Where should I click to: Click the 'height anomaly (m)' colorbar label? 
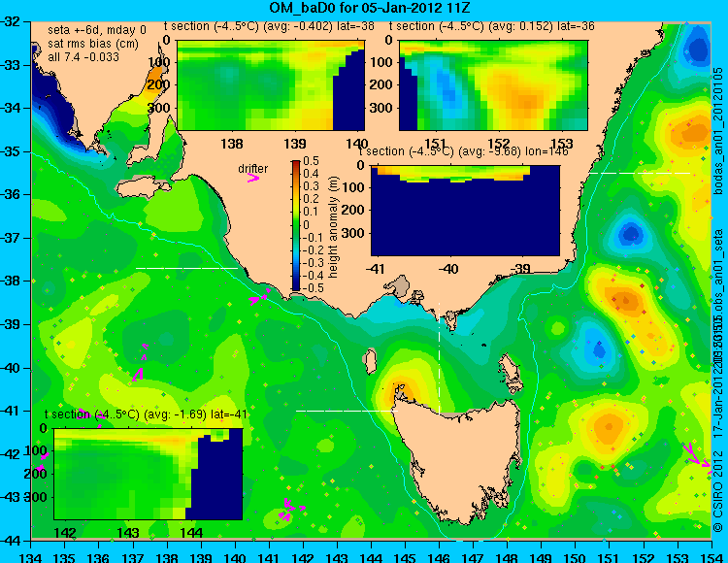tap(333, 227)
